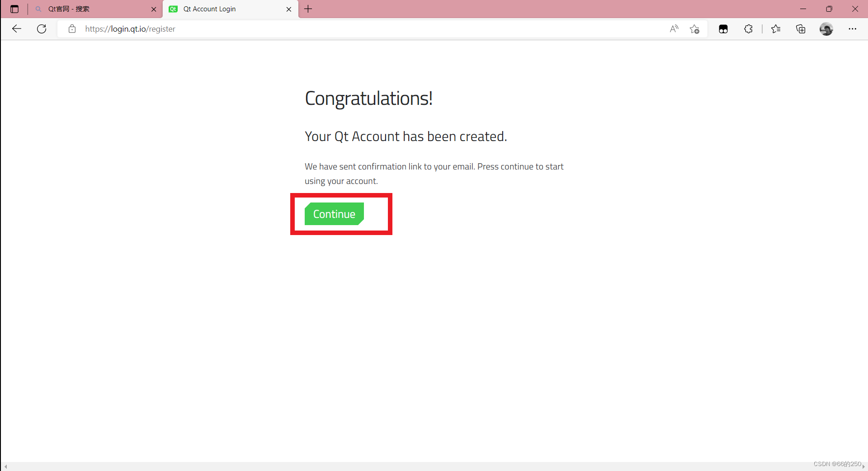This screenshot has width=868, height=471.
Task: Click the Congratulations! heading text
Action: point(368,99)
